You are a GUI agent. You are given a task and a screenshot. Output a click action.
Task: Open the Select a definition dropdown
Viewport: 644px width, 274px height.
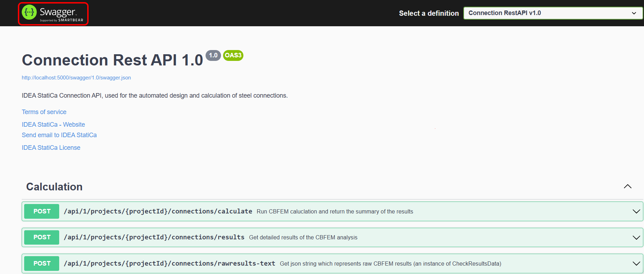[x=553, y=13]
